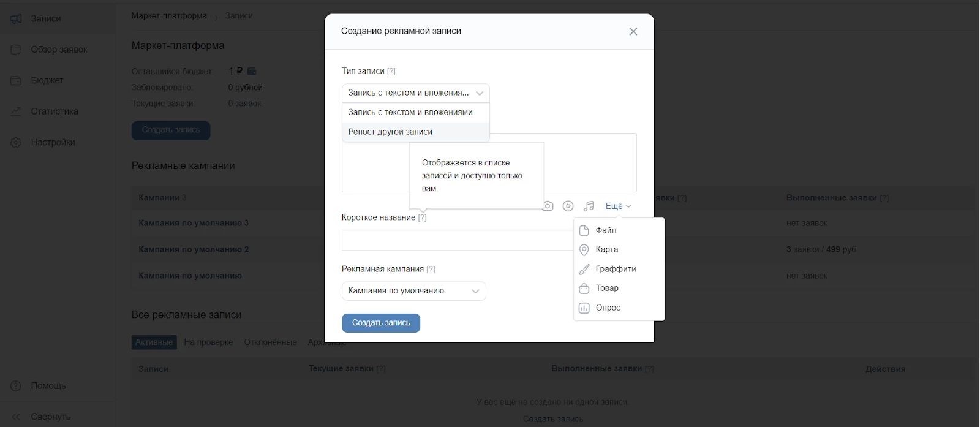980x427 pixels.
Task: Click the video attachment play icon
Action: pos(568,206)
